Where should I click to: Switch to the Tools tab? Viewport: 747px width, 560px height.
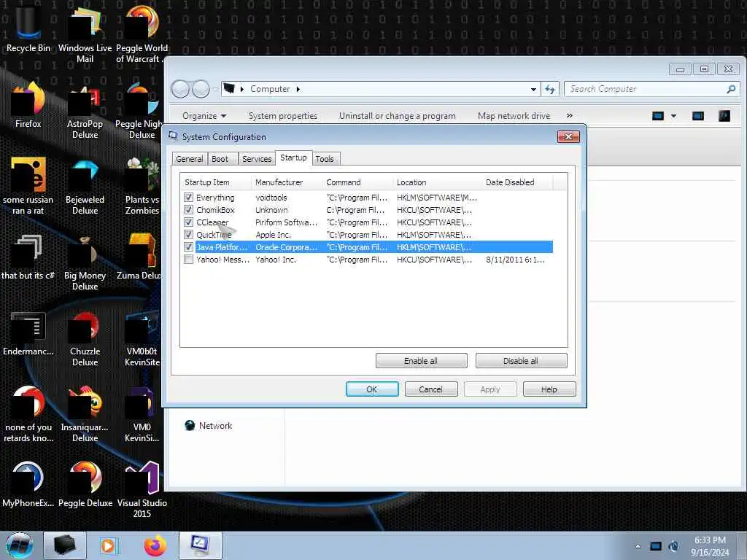[x=325, y=159]
